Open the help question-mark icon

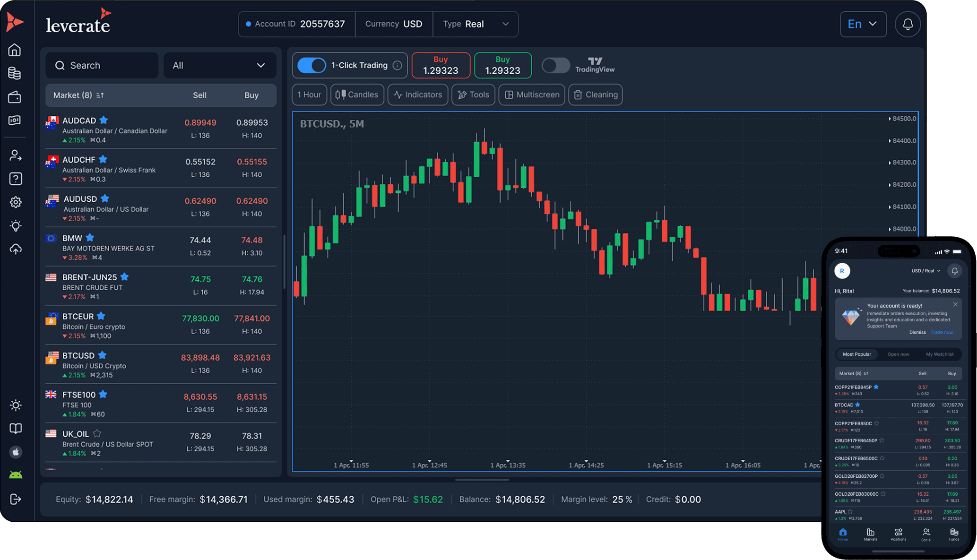[x=16, y=179]
